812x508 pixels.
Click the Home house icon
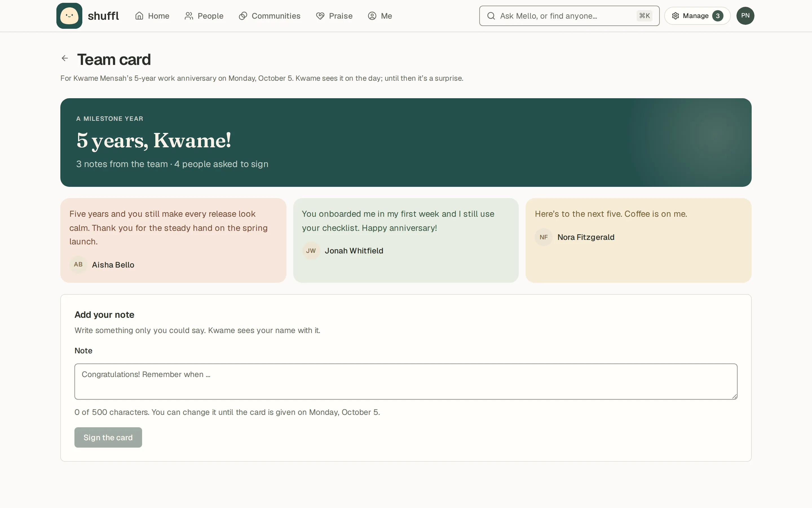[139, 16]
